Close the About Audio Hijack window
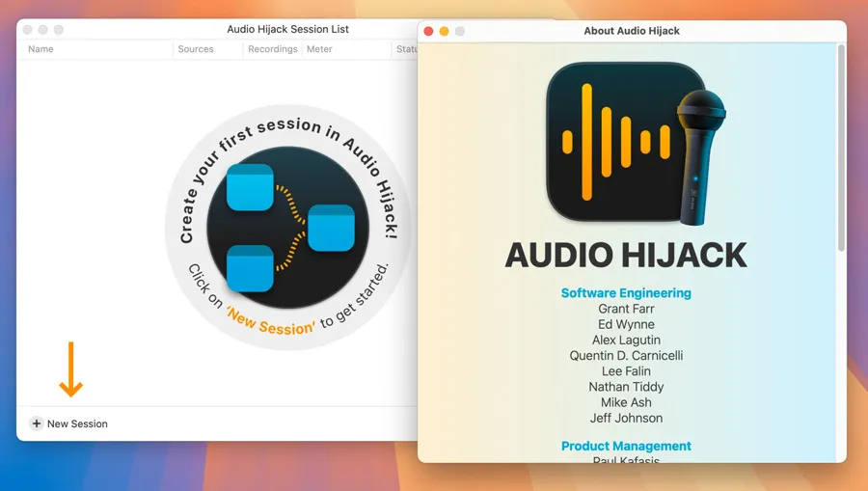Viewport: 868px width, 491px height. tap(429, 31)
